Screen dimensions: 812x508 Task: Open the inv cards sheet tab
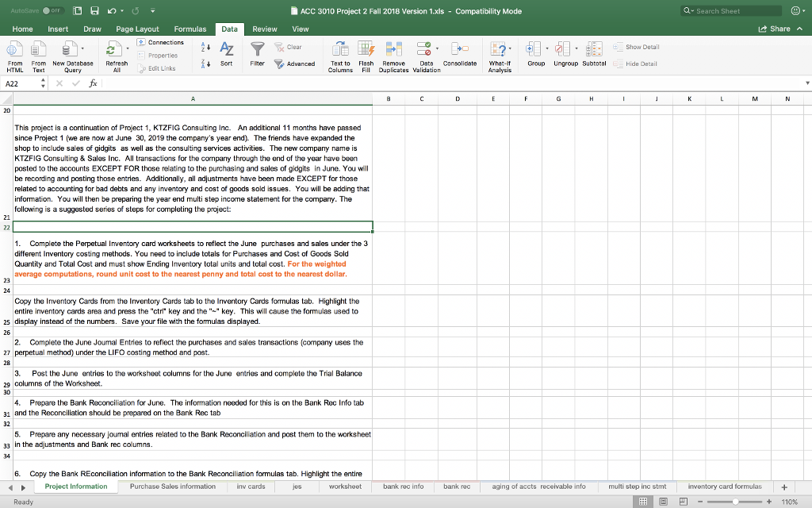pos(251,487)
